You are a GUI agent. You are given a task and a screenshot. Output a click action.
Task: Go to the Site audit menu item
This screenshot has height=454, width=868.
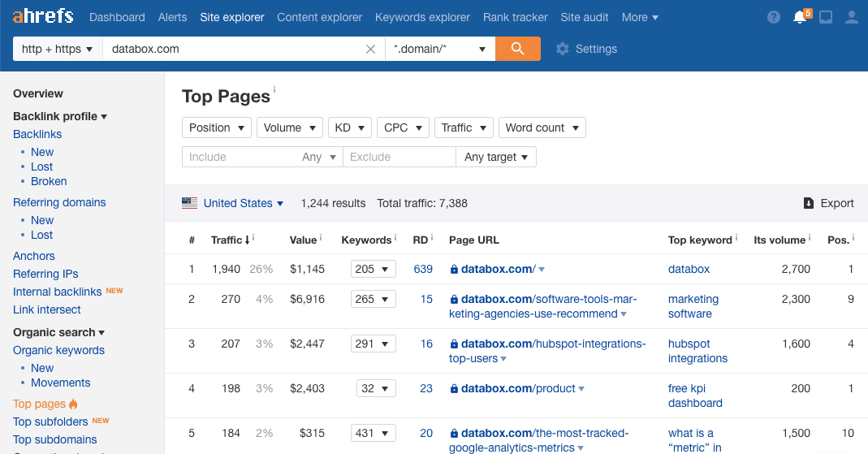click(x=585, y=17)
